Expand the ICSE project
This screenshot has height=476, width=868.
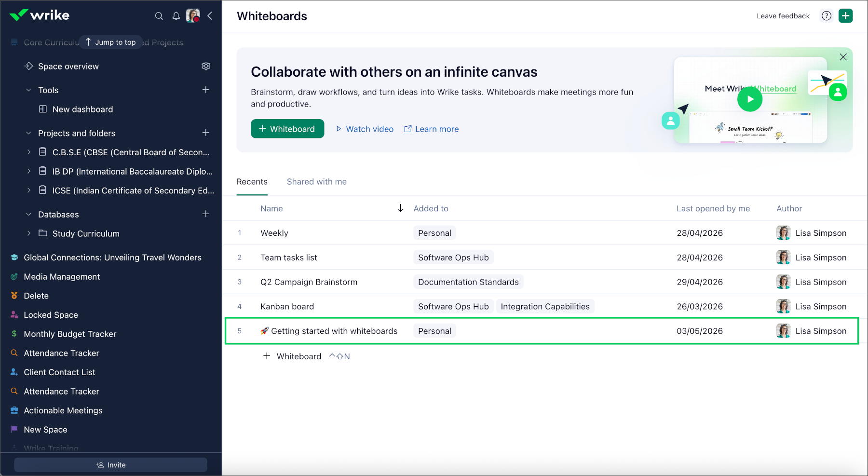pos(28,190)
